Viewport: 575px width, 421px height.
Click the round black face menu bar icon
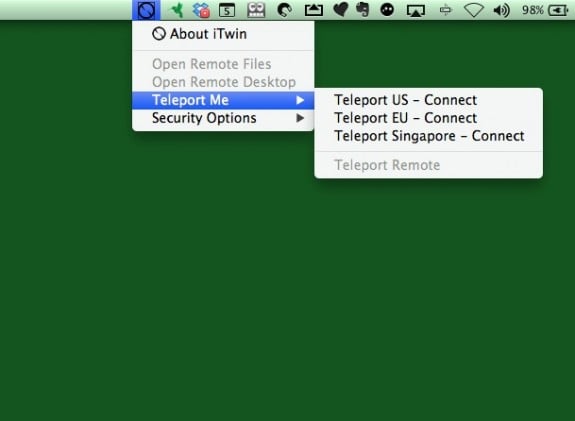pyautogui.click(x=387, y=10)
